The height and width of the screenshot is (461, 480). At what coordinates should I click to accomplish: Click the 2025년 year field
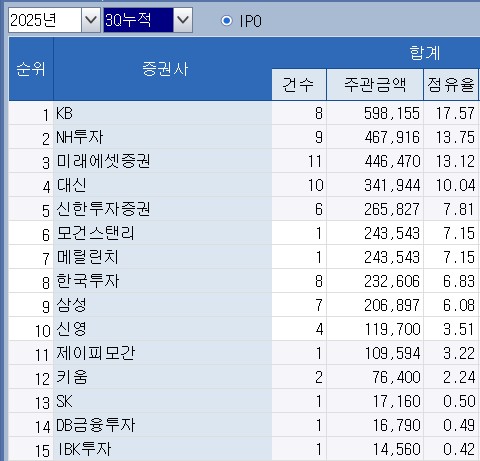(x=45, y=20)
